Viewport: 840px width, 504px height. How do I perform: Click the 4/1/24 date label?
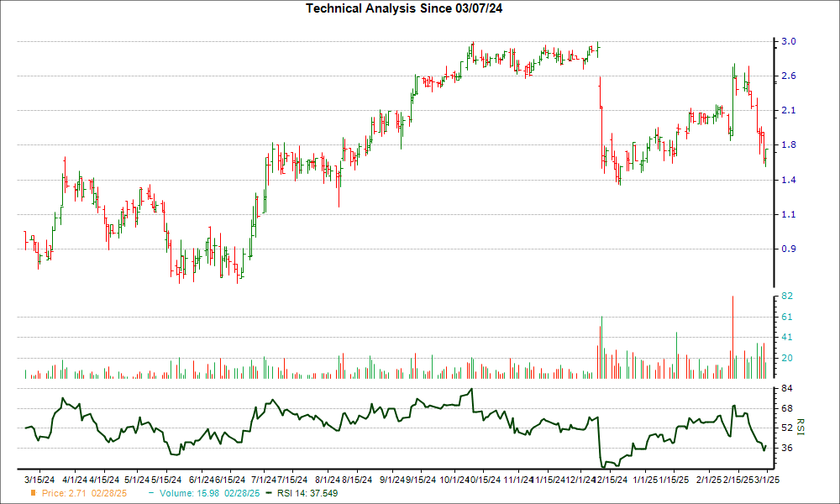75,480
